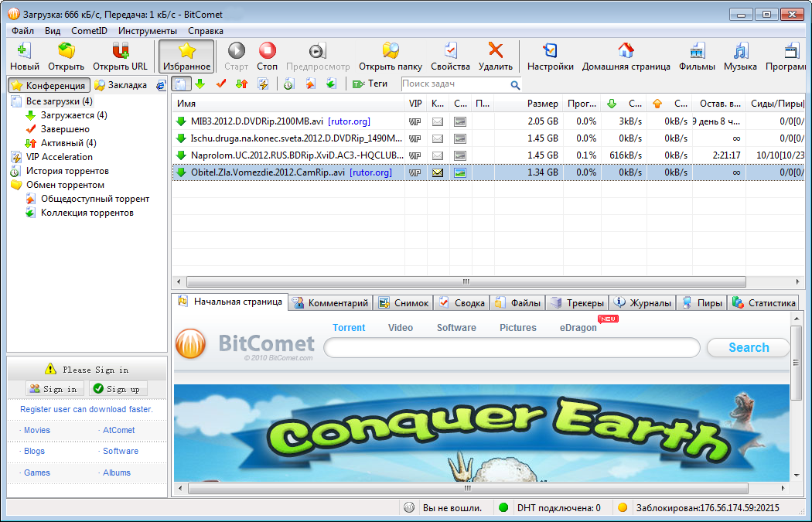
Task: Switch to the Снимок tab
Action: click(404, 303)
